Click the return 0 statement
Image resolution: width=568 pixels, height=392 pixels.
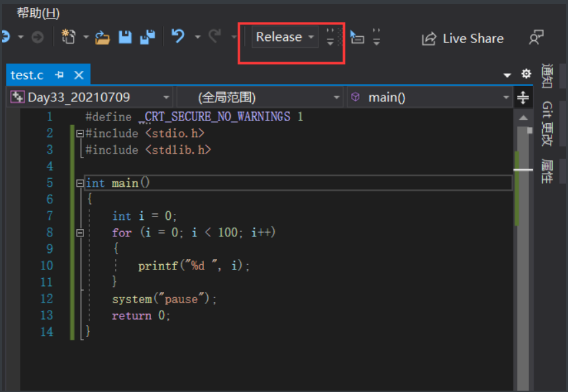click(x=141, y=316)
